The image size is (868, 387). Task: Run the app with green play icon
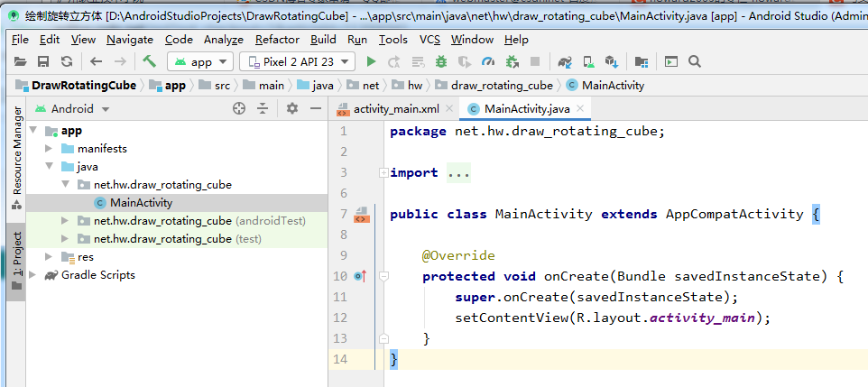click(372, 61)
